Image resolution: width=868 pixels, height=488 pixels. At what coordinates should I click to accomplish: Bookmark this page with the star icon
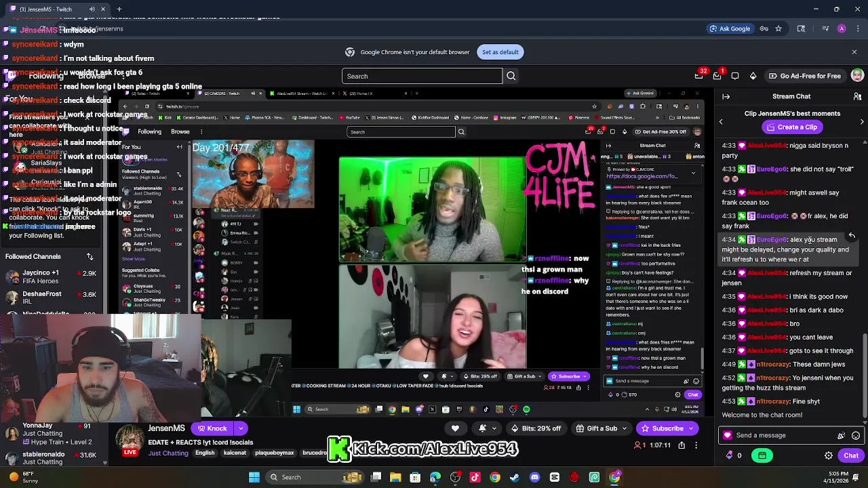tap(778, 28)
